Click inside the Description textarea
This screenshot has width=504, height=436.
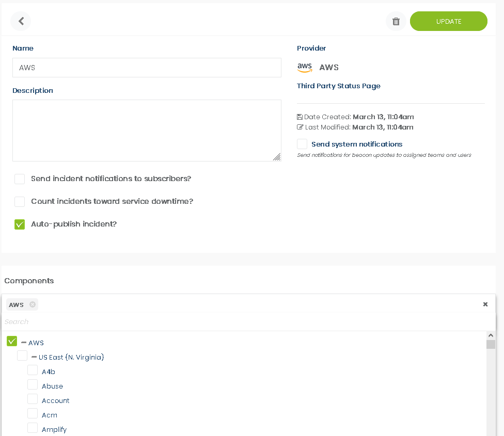(x=147, y=131)
